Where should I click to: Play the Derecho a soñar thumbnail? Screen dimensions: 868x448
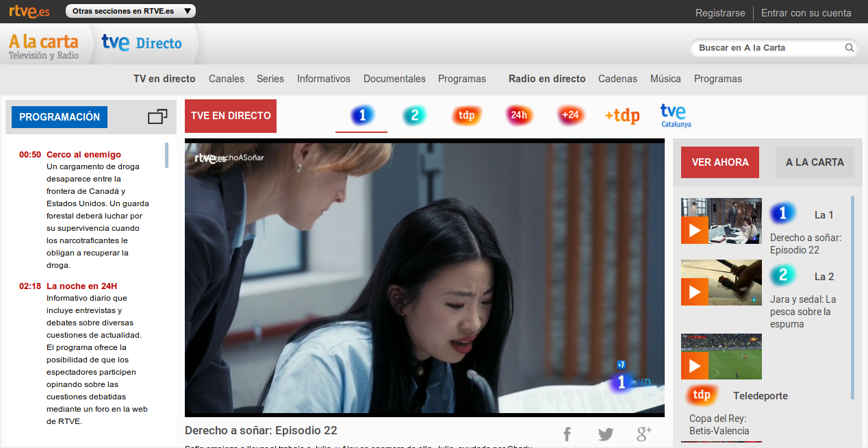tap(722, 221)
